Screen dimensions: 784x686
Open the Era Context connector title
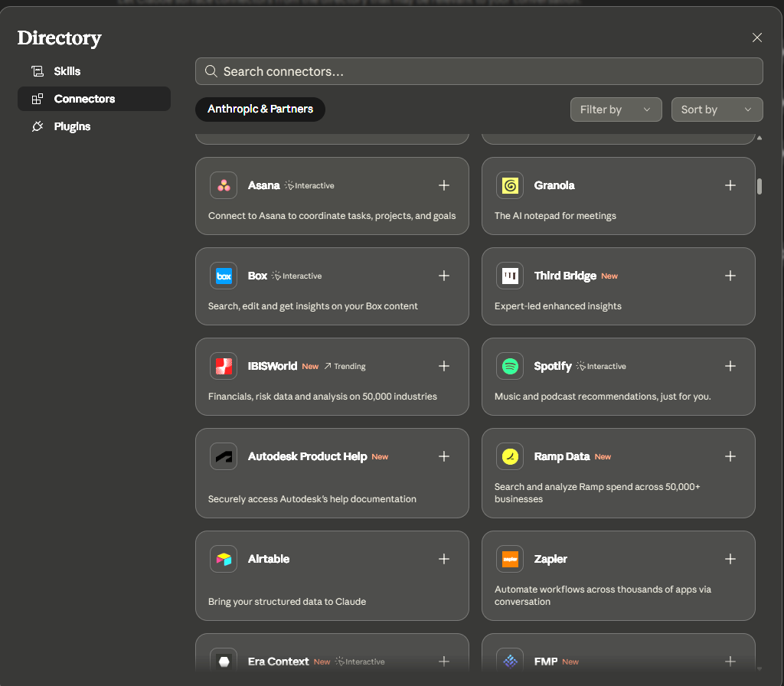pos(279,661)
